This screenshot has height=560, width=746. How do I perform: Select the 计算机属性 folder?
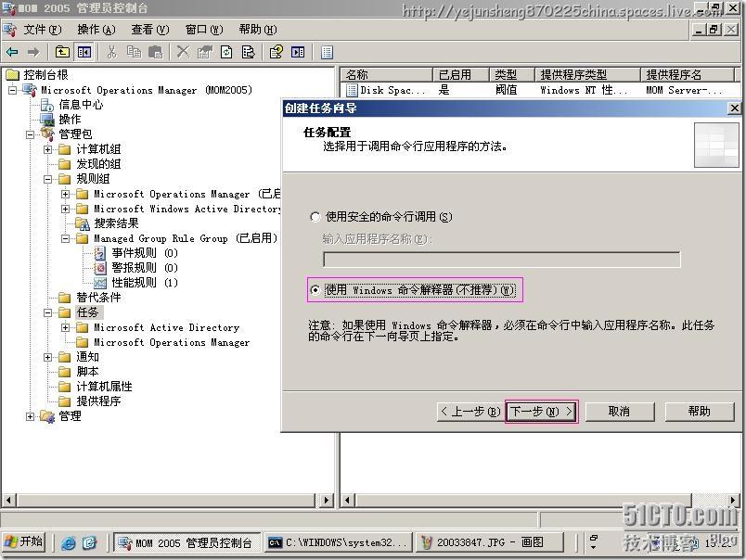(x=104, y=387)
